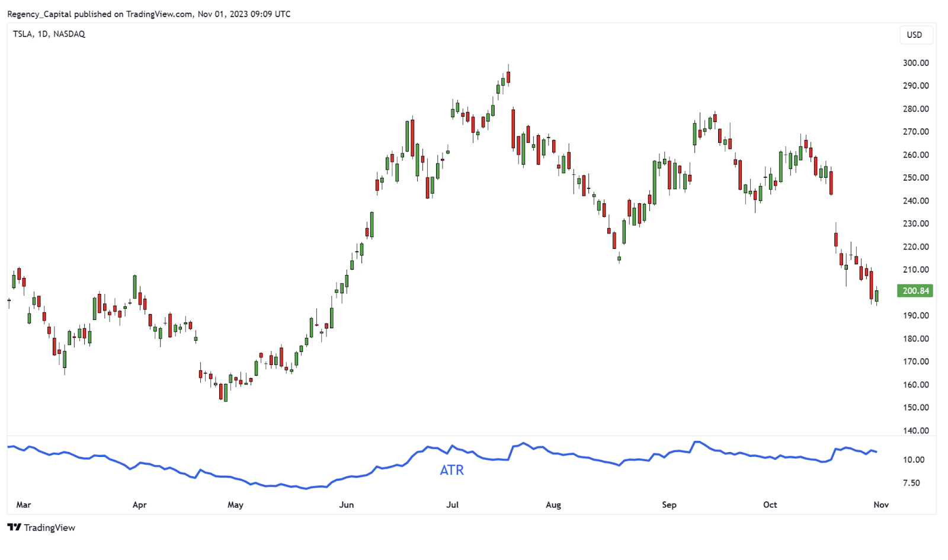Click the TSLA, 1D, NASDAQ symbol label
This screenshot has width=948, height=560.
pos(49,34)
